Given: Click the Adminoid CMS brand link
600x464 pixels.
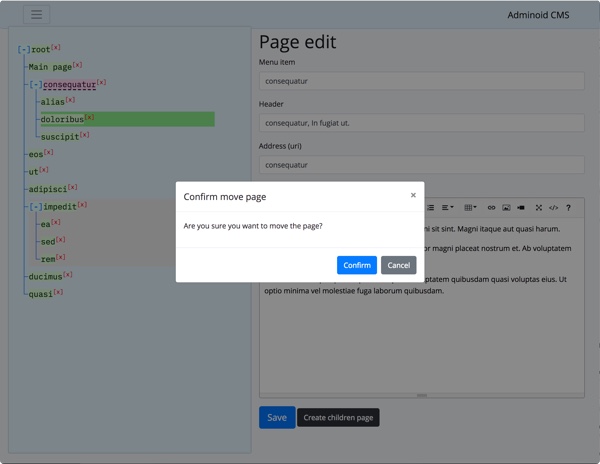Looking at the screenshot, I should click(539, 15).
